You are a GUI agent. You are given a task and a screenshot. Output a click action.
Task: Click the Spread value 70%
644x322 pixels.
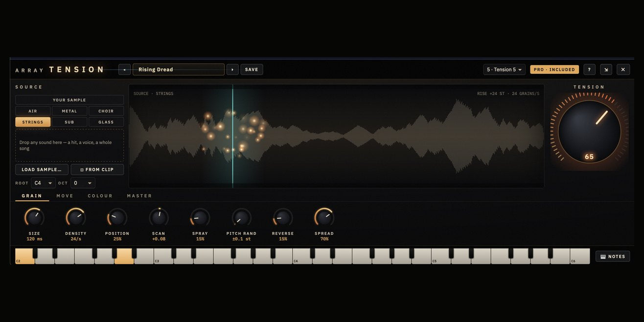pyautogui.click(x=324, y=239)
